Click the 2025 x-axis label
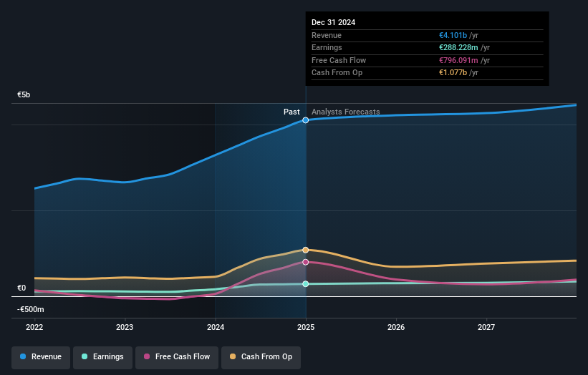Screen dimensions: 588x375 point(306,328)
